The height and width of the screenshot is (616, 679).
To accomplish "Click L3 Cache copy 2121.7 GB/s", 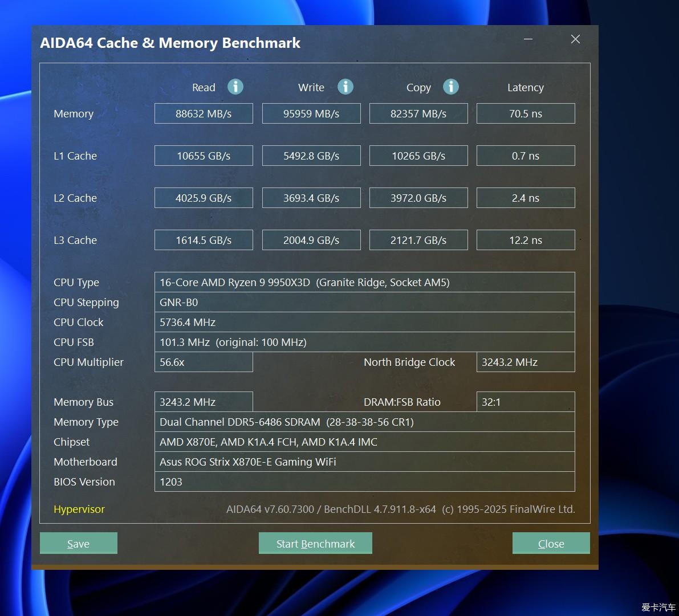I will pyautogui.click(x=418, y=240).
